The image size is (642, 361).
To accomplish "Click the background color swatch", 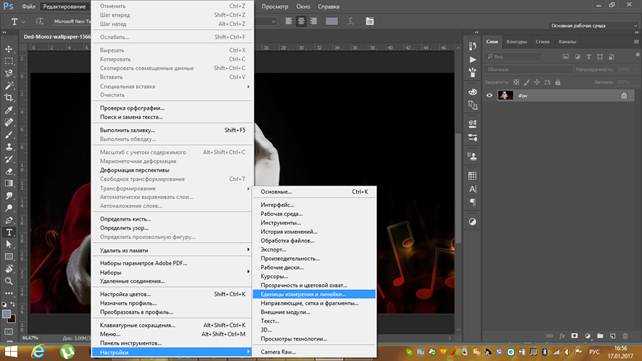I will click(11, 318).
